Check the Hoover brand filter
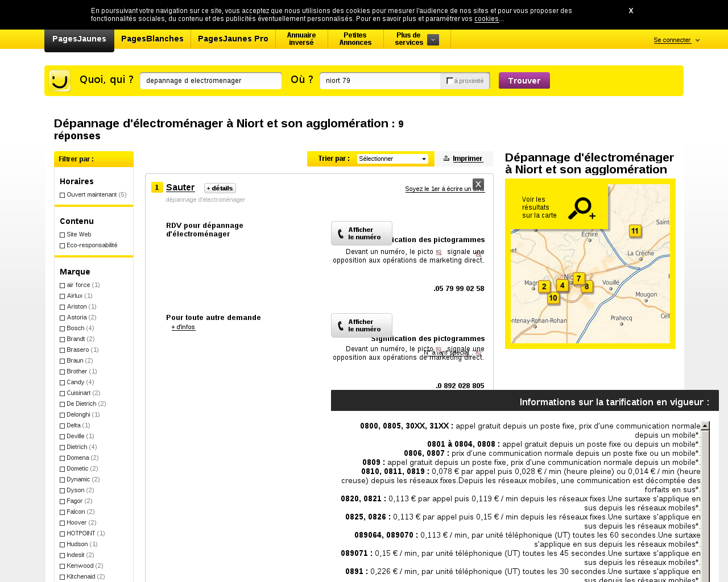 click(63, 523)
